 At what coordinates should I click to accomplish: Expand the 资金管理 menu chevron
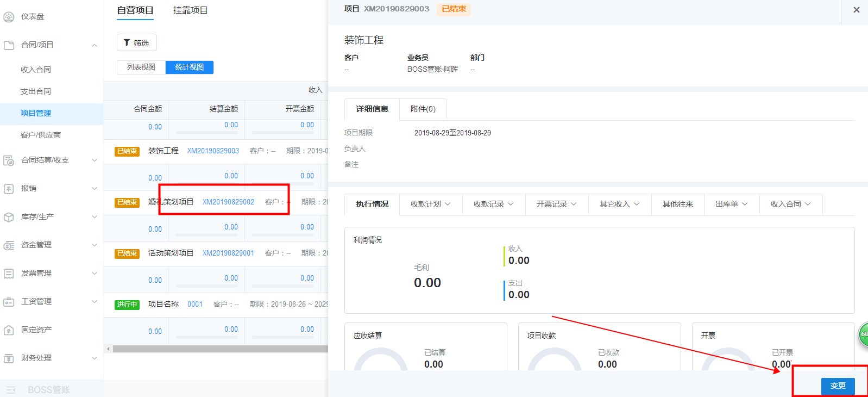coord(95,245)
